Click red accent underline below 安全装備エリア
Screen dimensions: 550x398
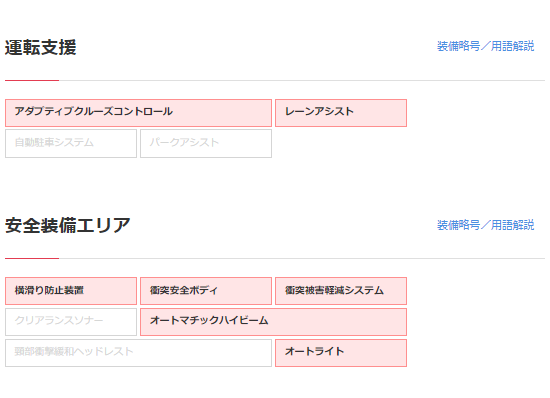click(32, 258)
